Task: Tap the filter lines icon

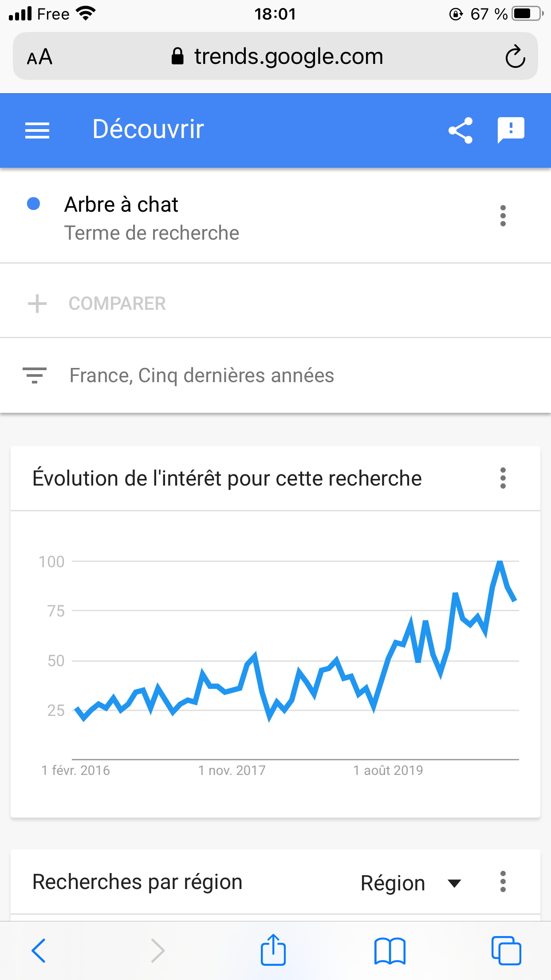Action: 35,375
